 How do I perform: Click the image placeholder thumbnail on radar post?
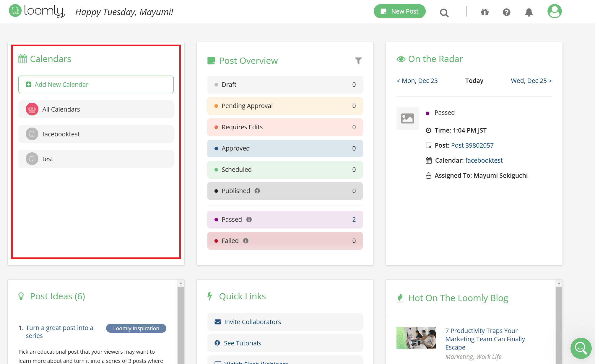(x=407, y=118)
